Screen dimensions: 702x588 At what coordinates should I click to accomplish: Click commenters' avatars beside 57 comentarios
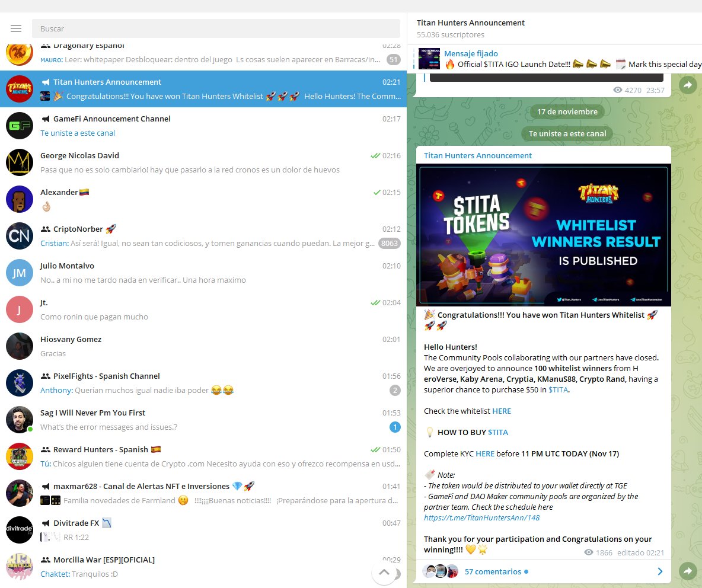click(x=441, y=571)
